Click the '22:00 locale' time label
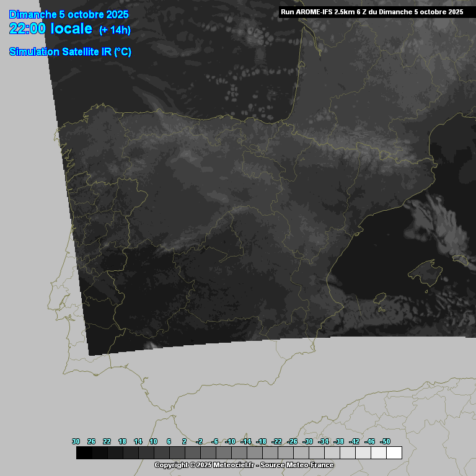This screenshot has height=476, width=476. 51,29
